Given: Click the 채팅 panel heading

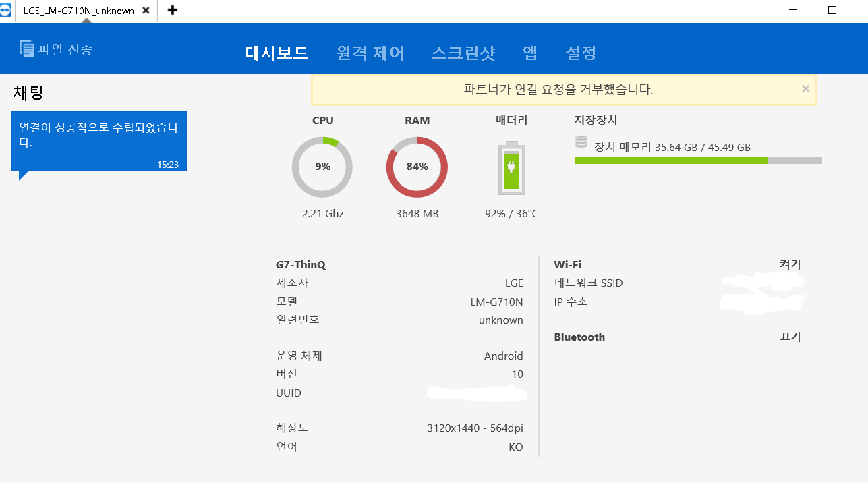Looking at the screenshot, I should (28, 92).
